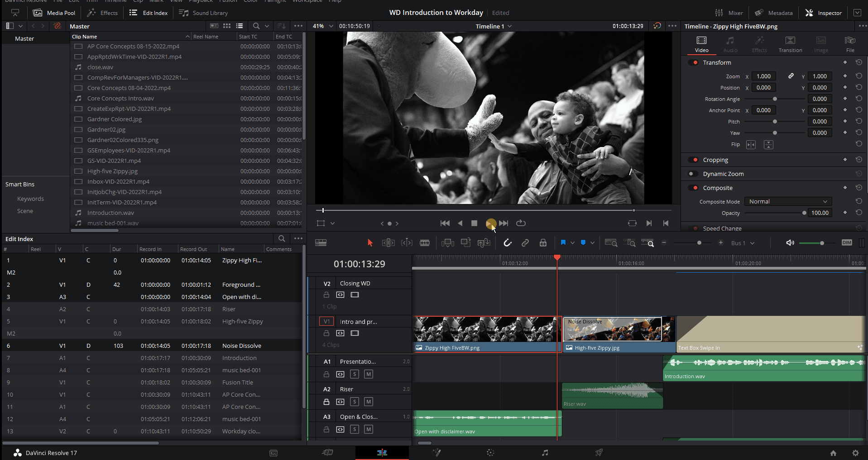Open the Deliver page rocket icon

click(599, 453)
